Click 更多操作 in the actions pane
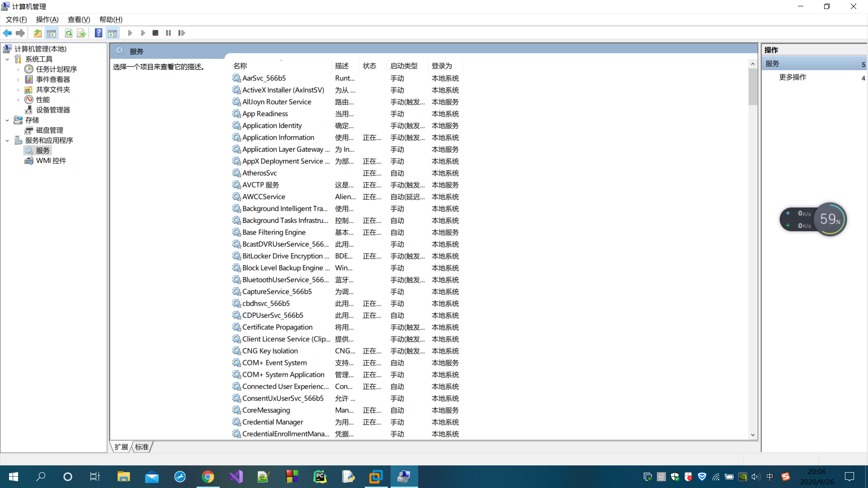 pos(793,77)
